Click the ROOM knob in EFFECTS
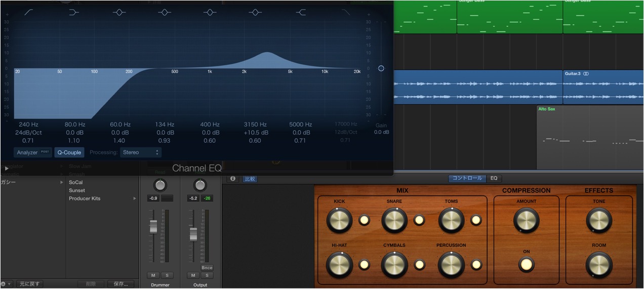644x289 pixels. (599, 264)
